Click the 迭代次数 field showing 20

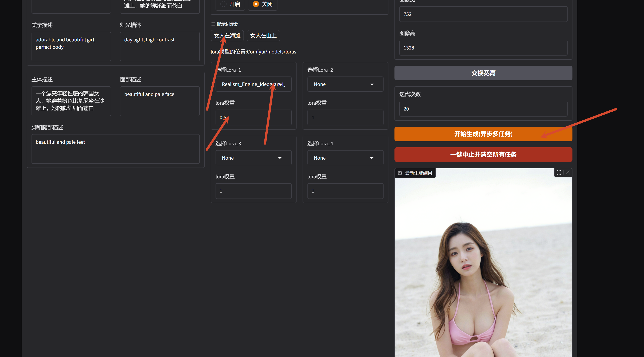tap(483, 109)
